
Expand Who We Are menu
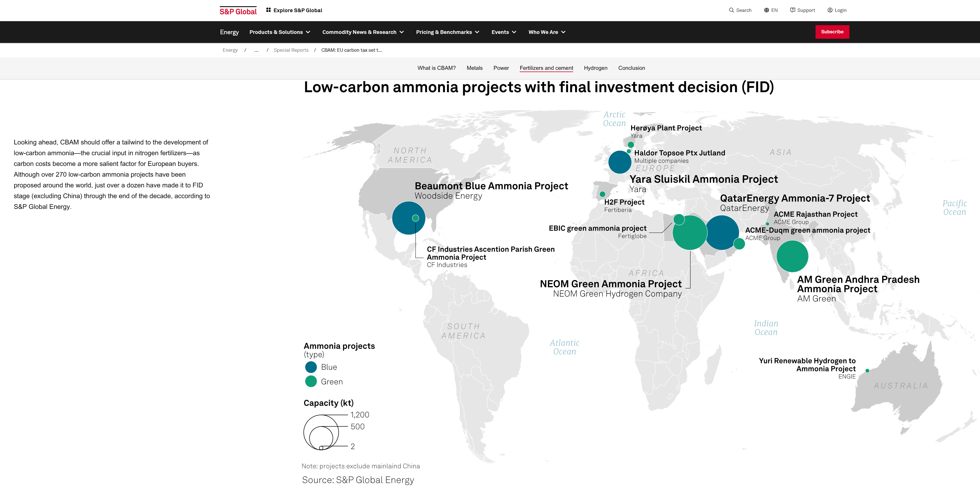(547, 32)
